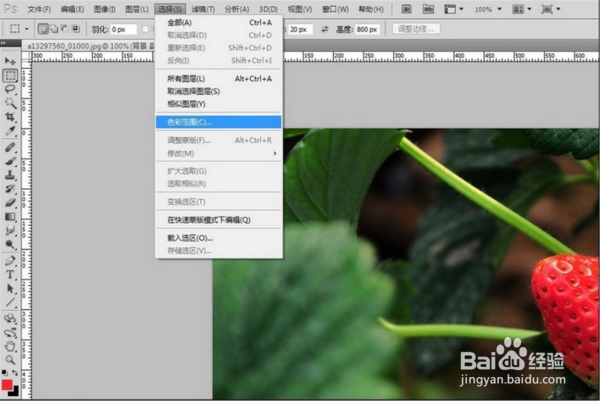Click the 调整边缘... button
The height and width of the screenshot is (401, 600).
pyautogui.click(x=416, y=29)
